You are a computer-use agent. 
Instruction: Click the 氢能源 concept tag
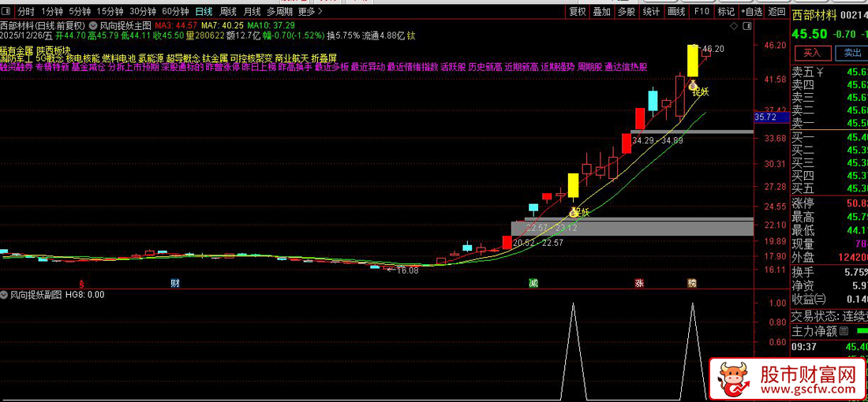click(x=152, y=58)
